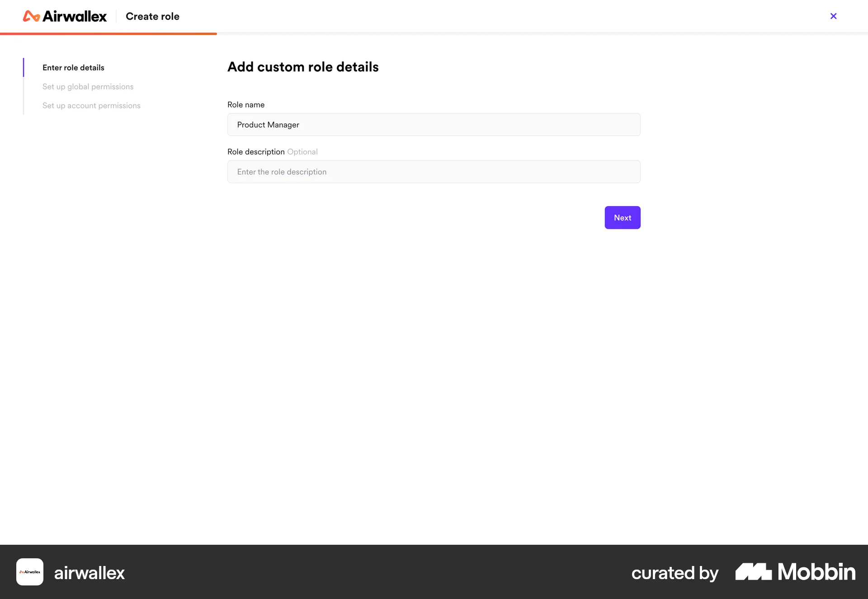Click the orange progress bar under the header
868x599 pixels.
[108, 33]
